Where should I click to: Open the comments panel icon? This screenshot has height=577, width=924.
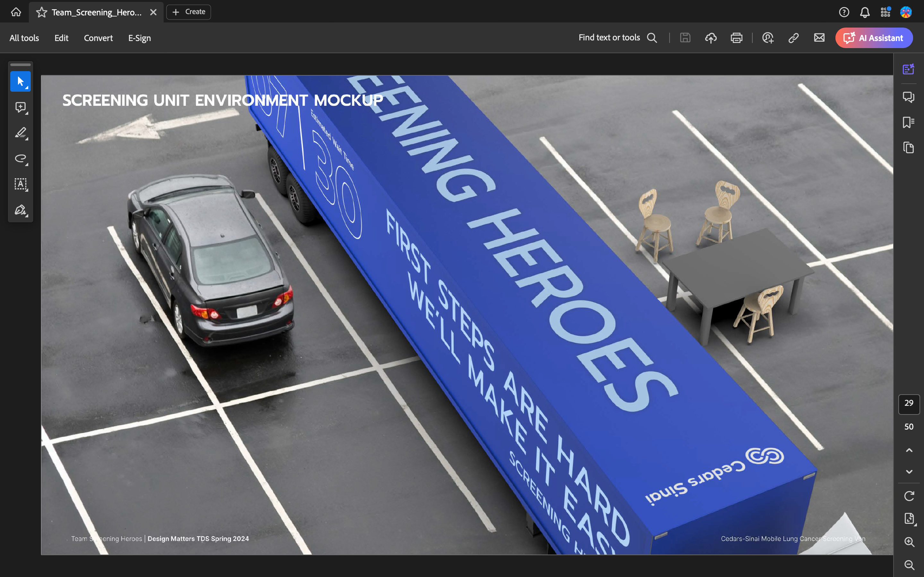[x=908, y=97]
